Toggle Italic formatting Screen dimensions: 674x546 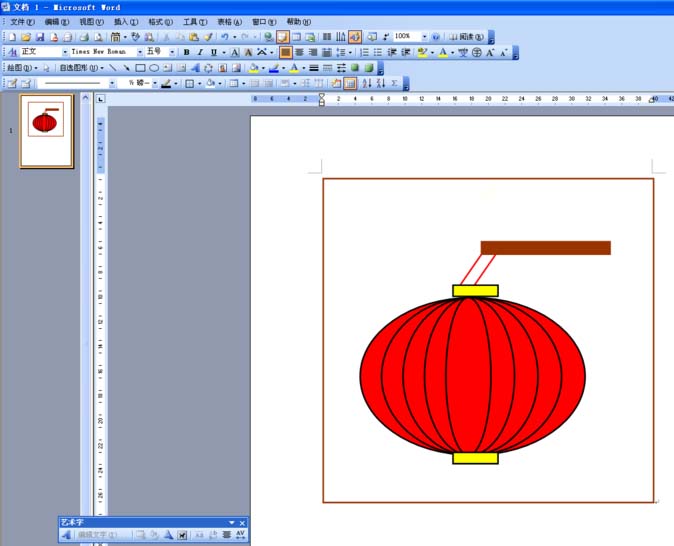[199, 52]
